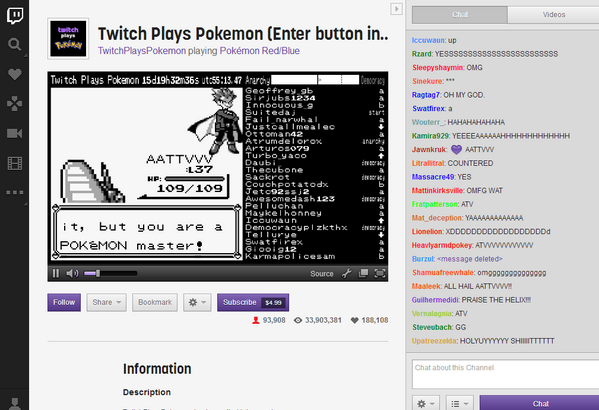Open the TwitchPlaysPokemon channel link

pyautogui.click(x=142, y=51)
